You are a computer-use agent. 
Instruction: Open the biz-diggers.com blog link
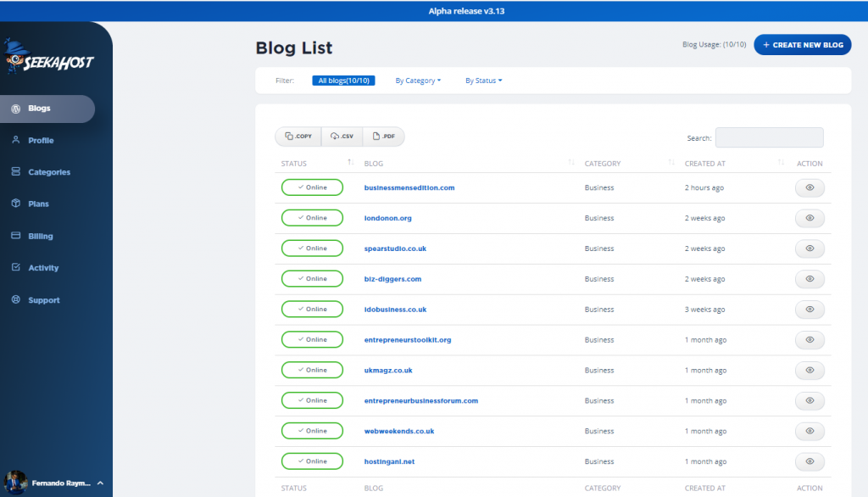tap(392, 279)
